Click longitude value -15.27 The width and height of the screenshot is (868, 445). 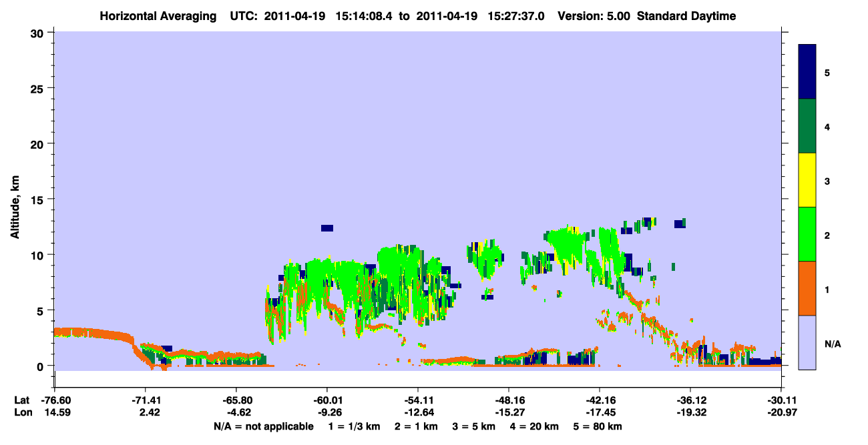(x=508, y=413)
